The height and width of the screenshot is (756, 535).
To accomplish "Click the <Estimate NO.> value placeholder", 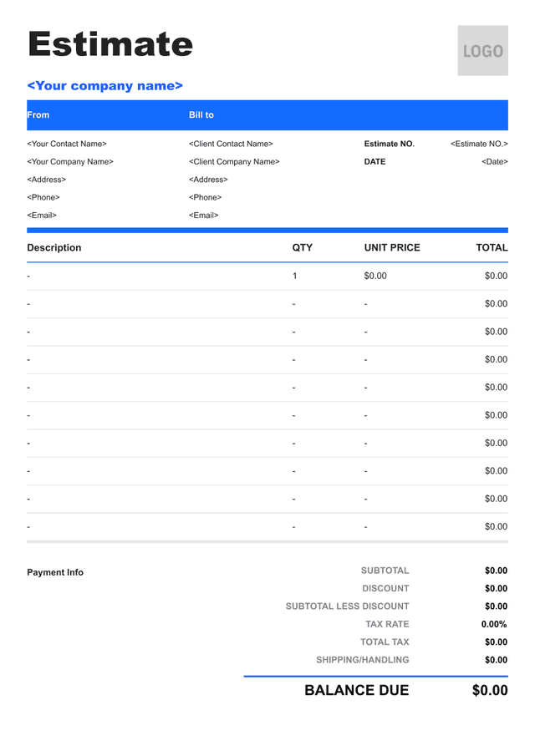I will click(479, 144).
